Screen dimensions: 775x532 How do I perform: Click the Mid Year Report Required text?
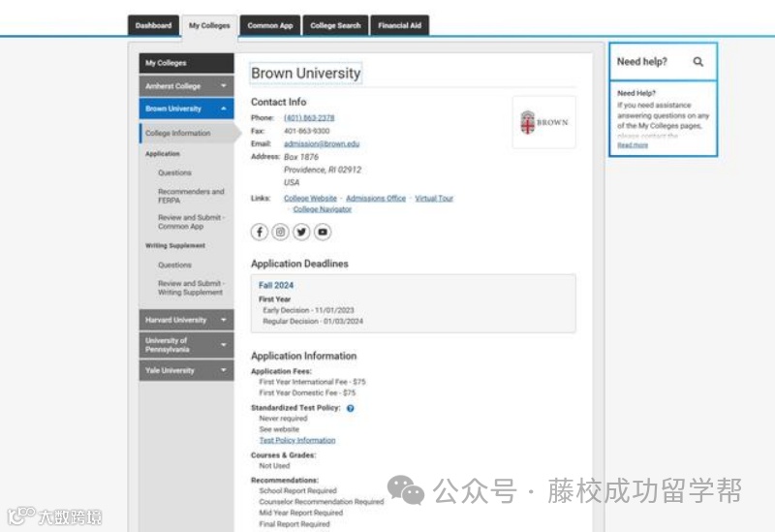pos(300,513)
